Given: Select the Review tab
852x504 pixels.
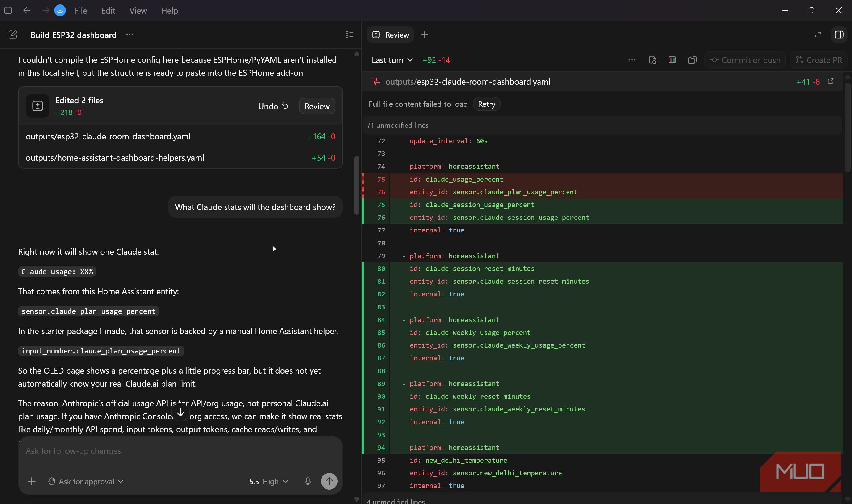Looking at the screenshot, I should 390,35.
